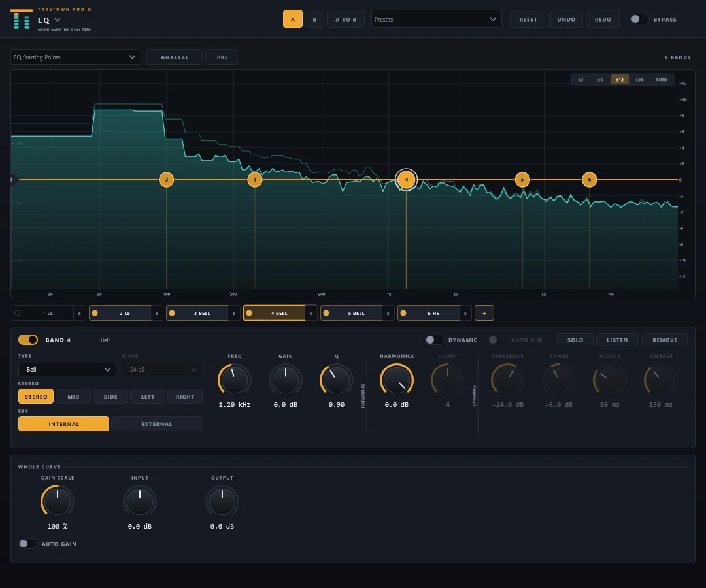Click the Undo button
Screen dimensions: 706x588
click(566, 20)
